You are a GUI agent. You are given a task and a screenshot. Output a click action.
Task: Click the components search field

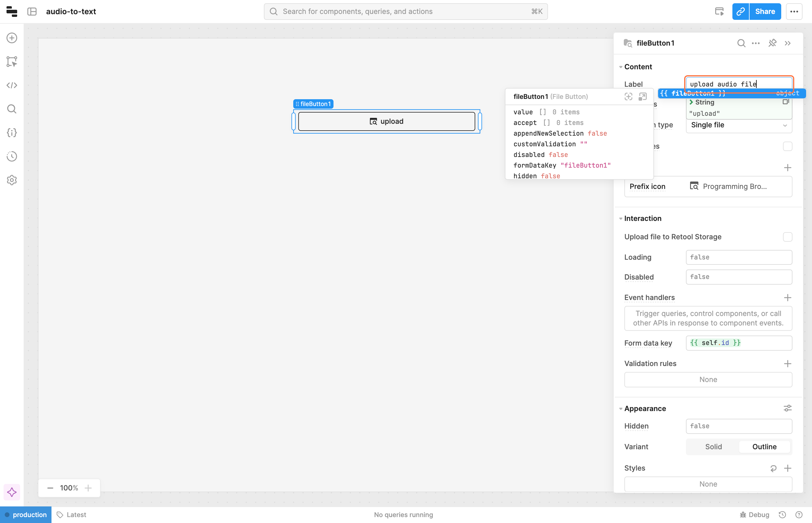(x=405, y=12)
